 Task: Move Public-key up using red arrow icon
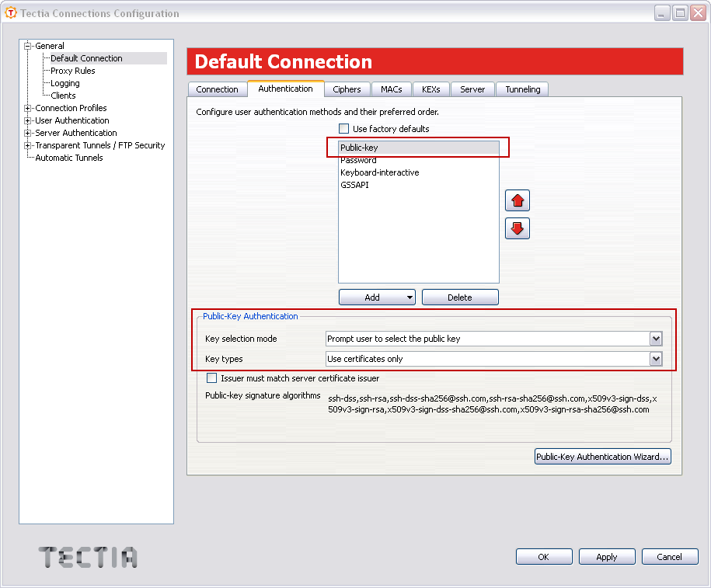[x=517, y=200]
